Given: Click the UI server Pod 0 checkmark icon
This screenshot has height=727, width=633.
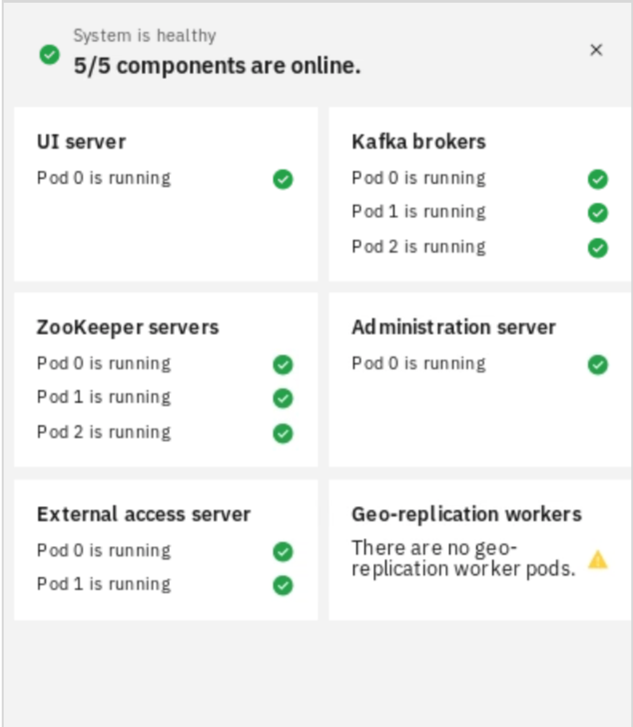Looking at the screenshot, I should (x=283, y=179).
